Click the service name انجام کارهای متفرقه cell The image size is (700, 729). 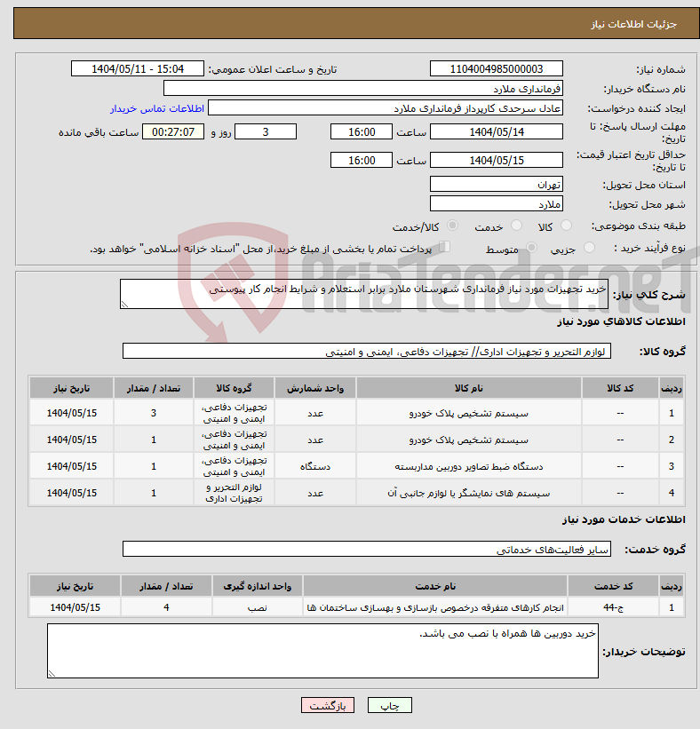tap(435, 607)
